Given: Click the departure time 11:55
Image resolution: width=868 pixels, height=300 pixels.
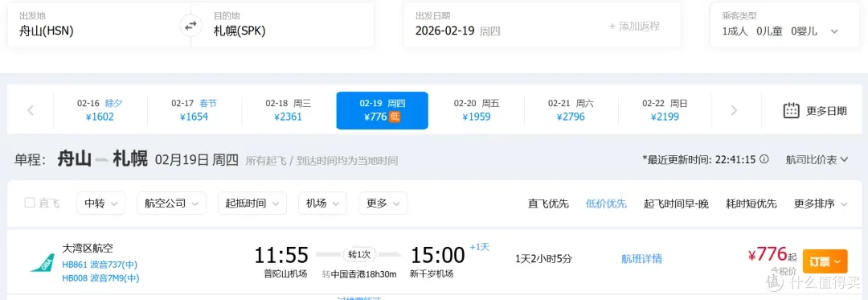Looking at the screenshot, I should (281, 255).
